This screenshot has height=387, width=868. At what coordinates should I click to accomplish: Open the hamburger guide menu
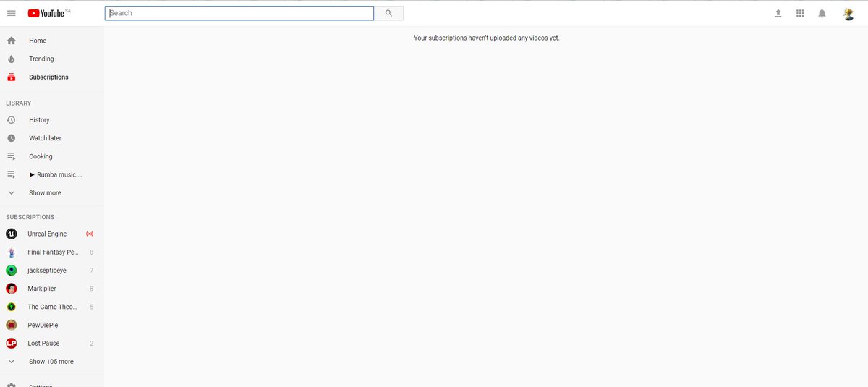pyautogui.click(x=12, y=13)
